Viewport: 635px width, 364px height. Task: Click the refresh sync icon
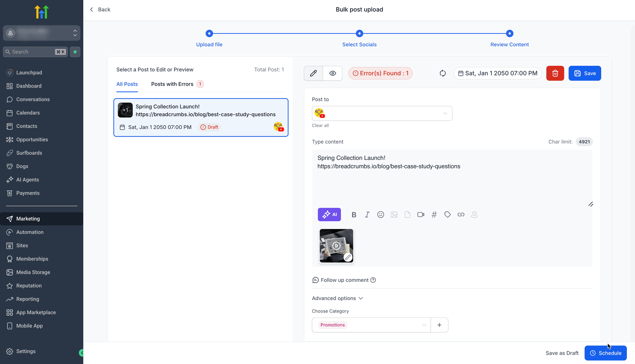point(442,73)
